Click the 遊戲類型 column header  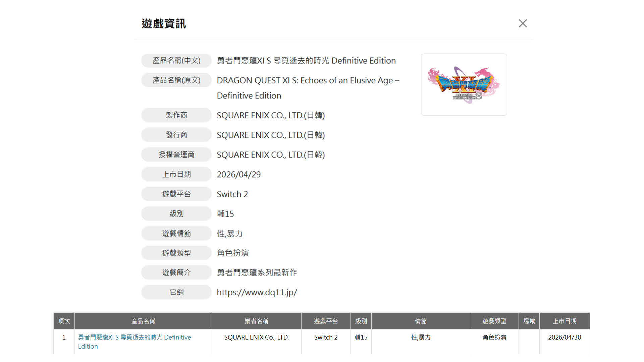point(494,321)
